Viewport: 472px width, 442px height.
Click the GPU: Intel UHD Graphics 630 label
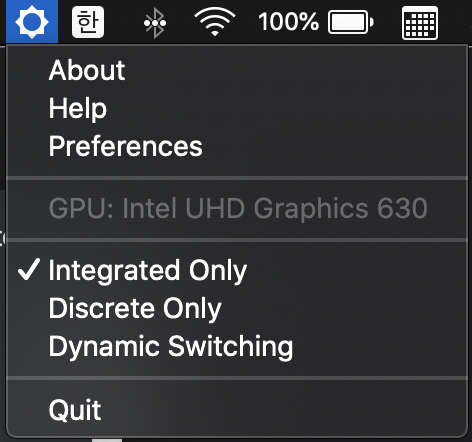(x=238, y=208)
